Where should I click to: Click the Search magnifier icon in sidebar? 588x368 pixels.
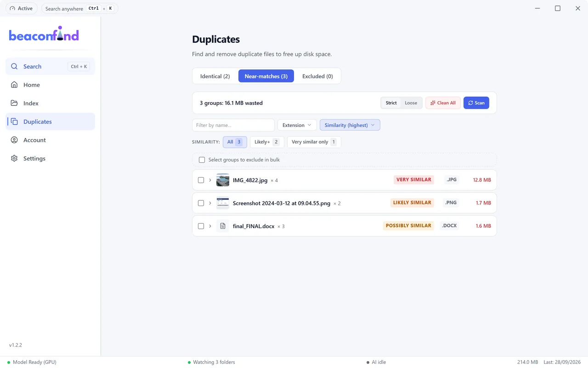[14, 66]
